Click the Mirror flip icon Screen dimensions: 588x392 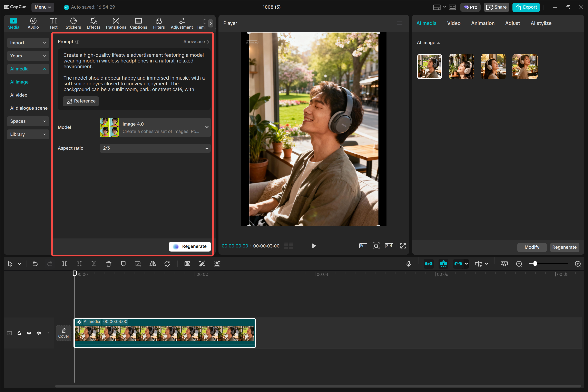point(153,264)
